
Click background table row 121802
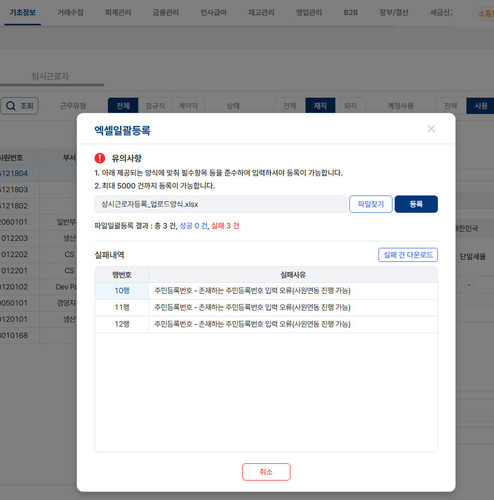[38, 206]
